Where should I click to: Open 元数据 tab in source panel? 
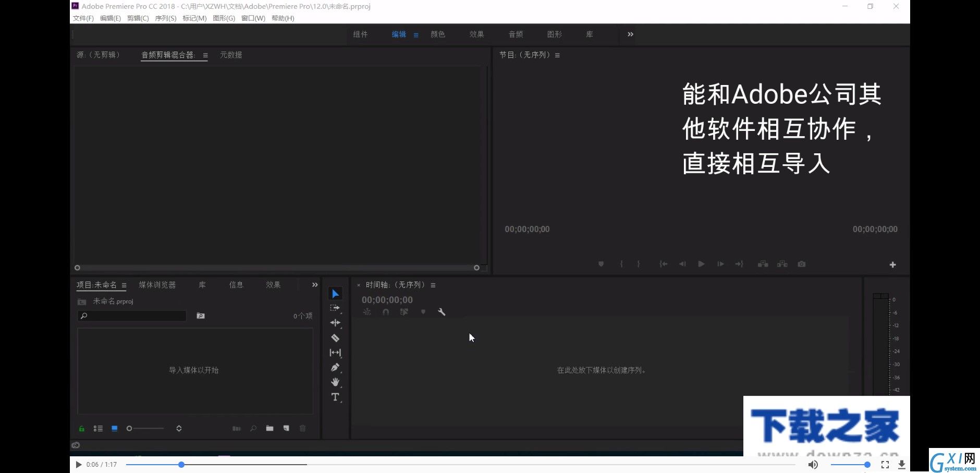231,55
